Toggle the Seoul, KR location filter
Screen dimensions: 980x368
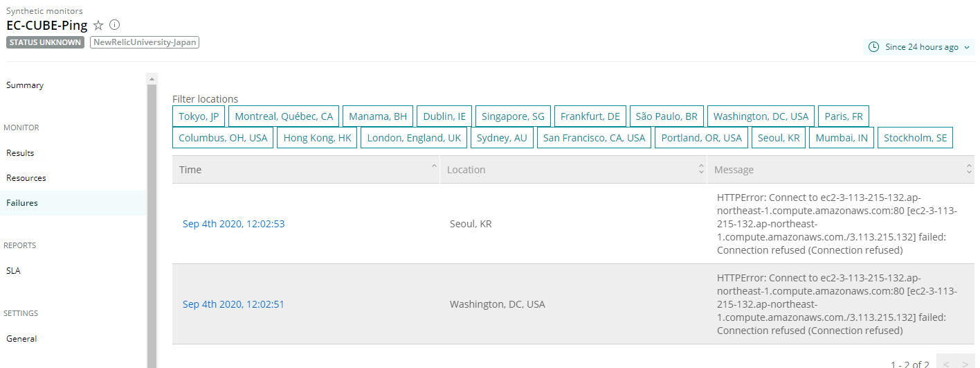[779, 138]
